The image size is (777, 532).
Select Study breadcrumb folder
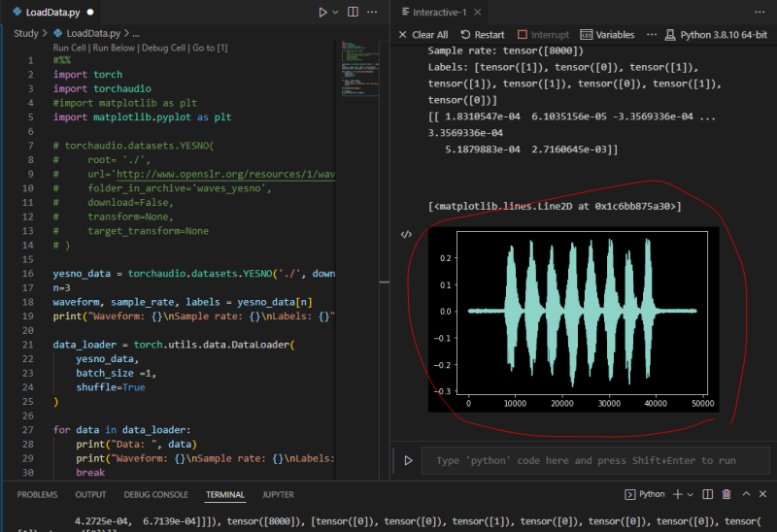coord(26,33)
